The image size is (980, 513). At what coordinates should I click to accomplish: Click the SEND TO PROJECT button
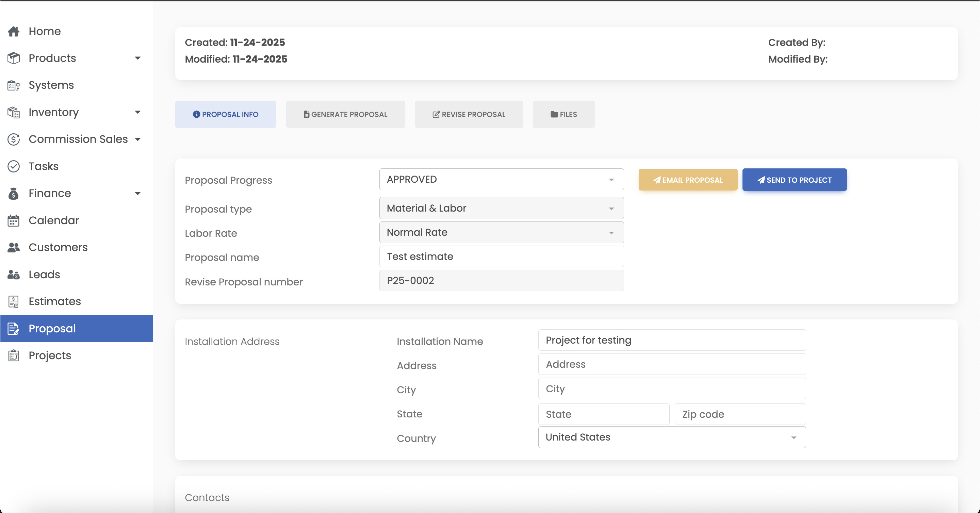794,180
